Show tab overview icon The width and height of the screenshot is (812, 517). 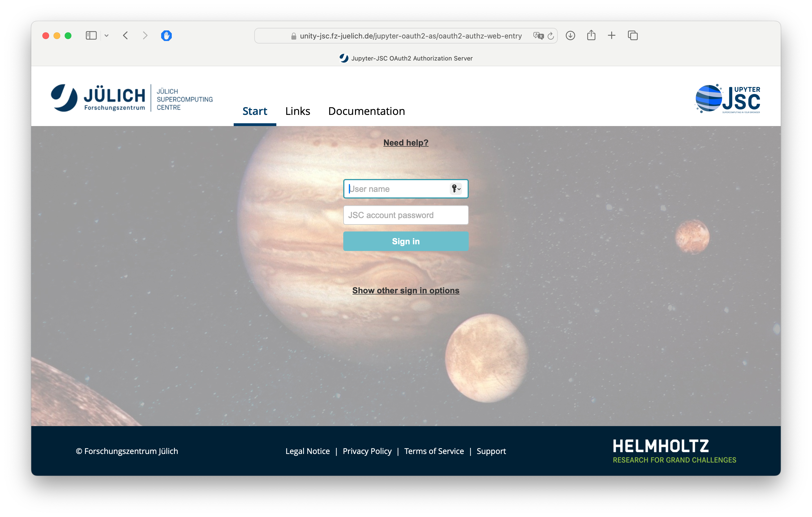point(633,35)
